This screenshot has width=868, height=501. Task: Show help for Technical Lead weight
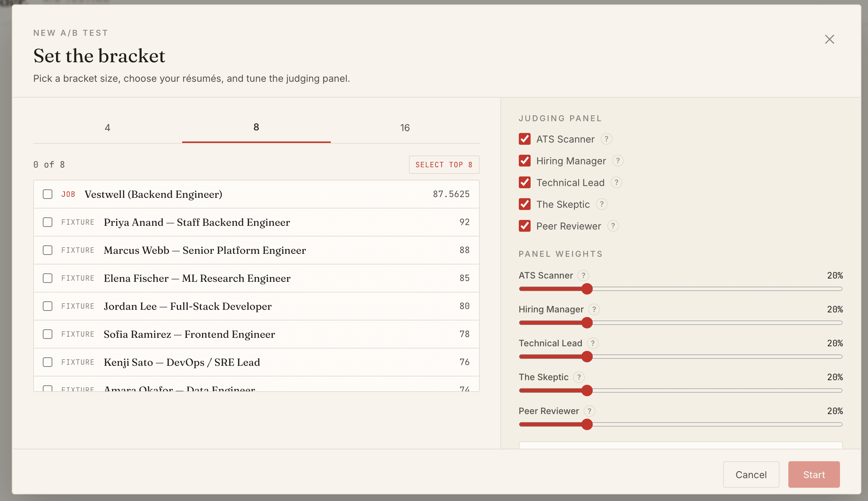pos(593,343)
